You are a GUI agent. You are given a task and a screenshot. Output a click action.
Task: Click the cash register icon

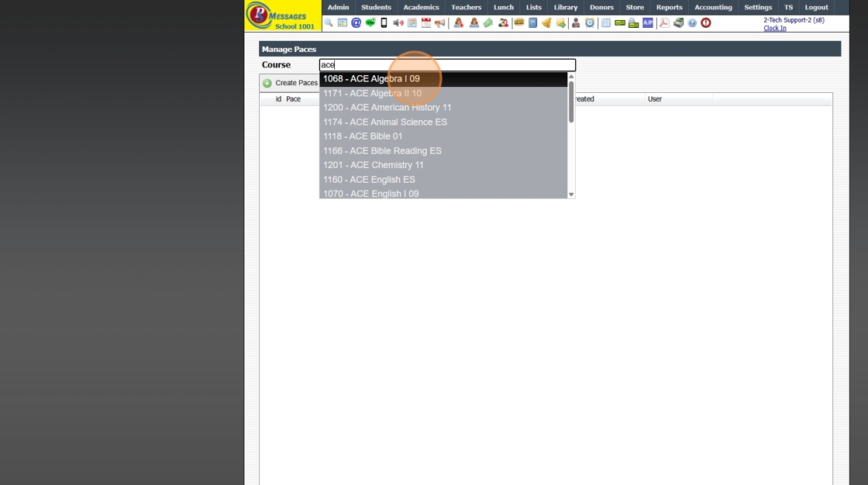click(678, 22)
